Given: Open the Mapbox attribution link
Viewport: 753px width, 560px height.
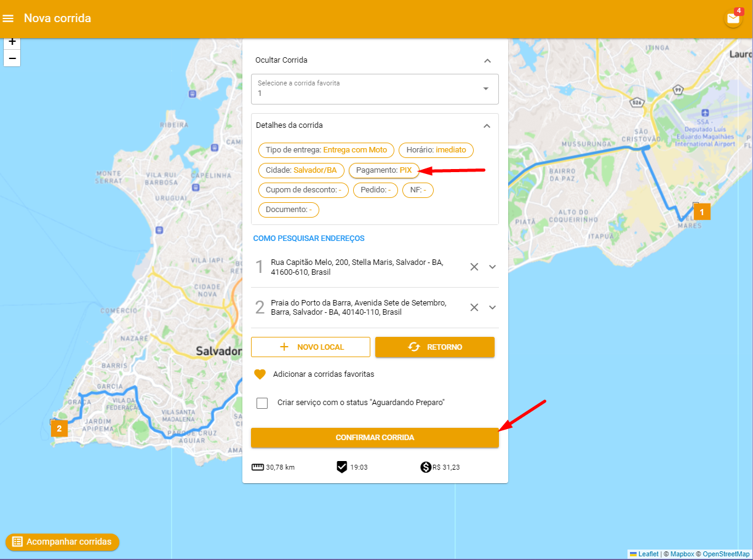Looking at the screenshot, I should (682, 554).
